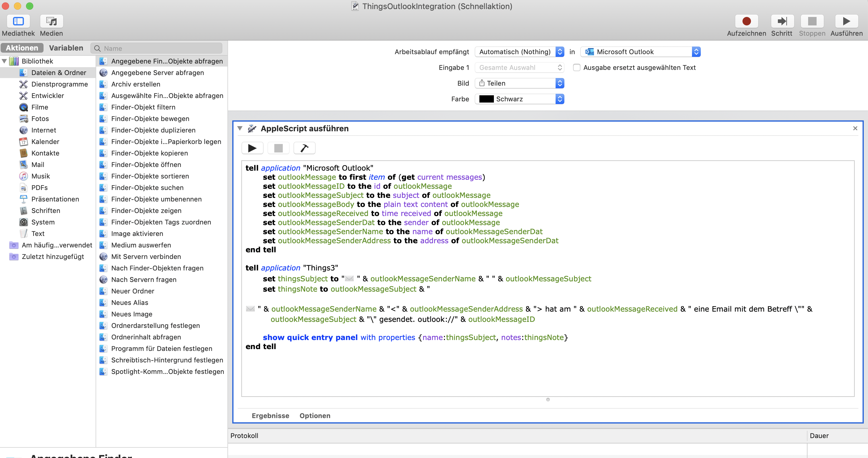Image resolution: width=868 pixels, height=458 pixels.
Task: Open the Microsoft Outlook application dropdown
Action: pyautogui.click(x=640, y=51)
